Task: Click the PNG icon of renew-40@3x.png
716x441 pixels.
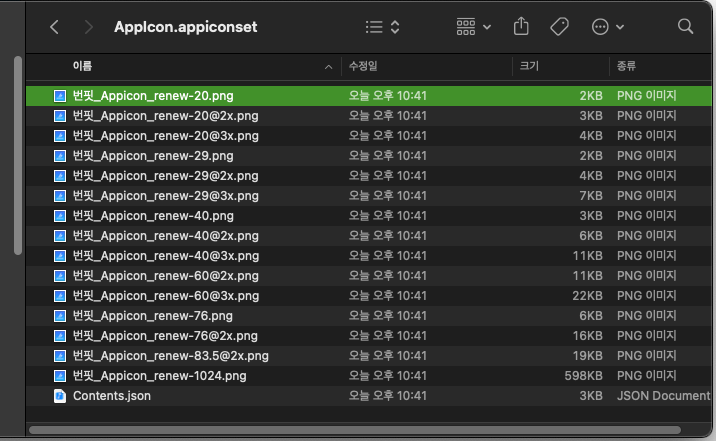Action: [x=60, y=256]
